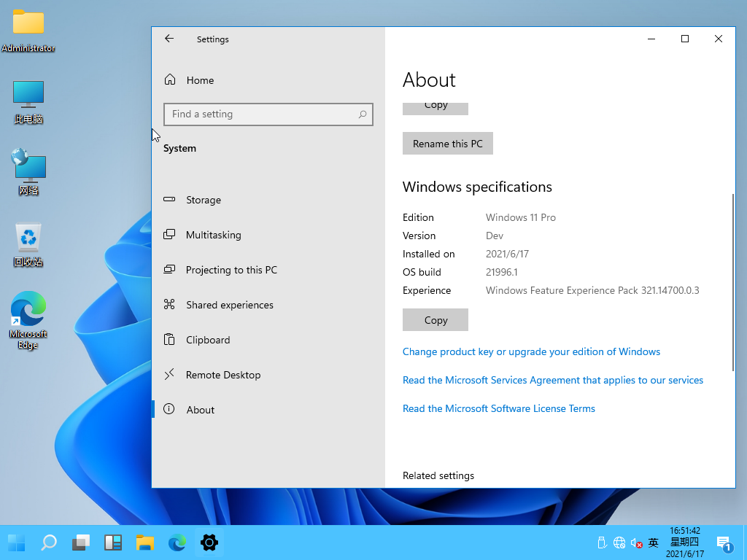Minimize the Settings window
747x560 pixels.
[651, 39]
